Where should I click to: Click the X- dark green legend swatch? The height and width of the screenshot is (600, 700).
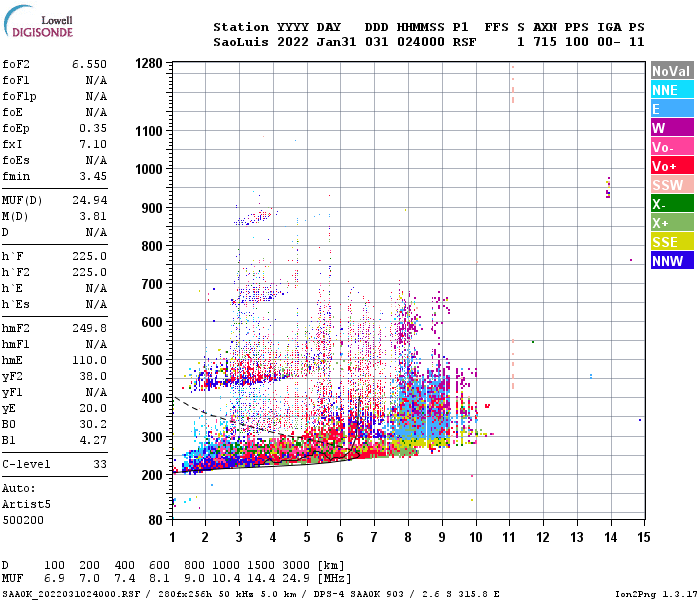click(x=672, y=204)
